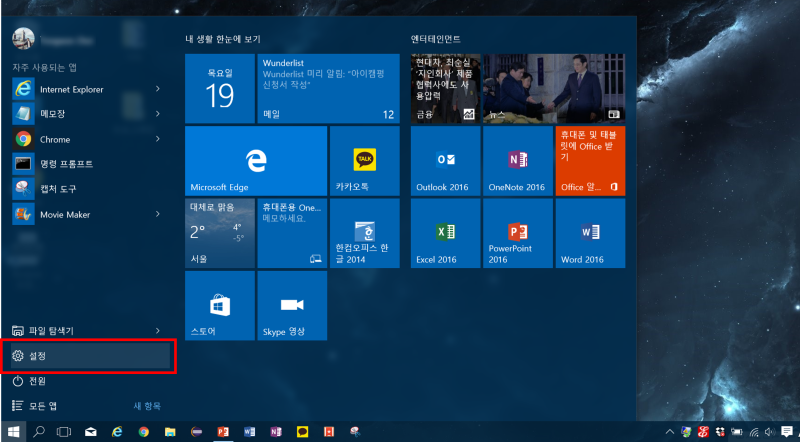Expand 메모장 jump list arrow
The height and width of the screenshot is (442, 800).
[158, 114]
